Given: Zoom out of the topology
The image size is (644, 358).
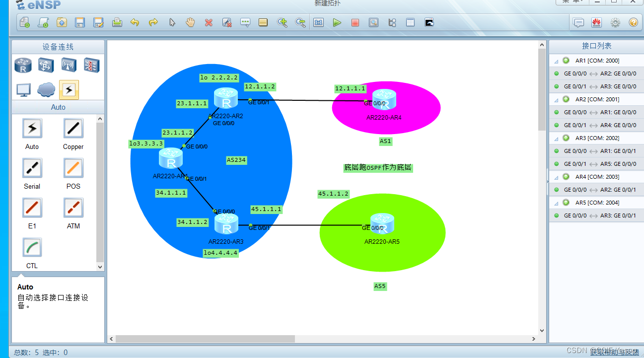Looking at the screenshot, I should coord(300,22).
